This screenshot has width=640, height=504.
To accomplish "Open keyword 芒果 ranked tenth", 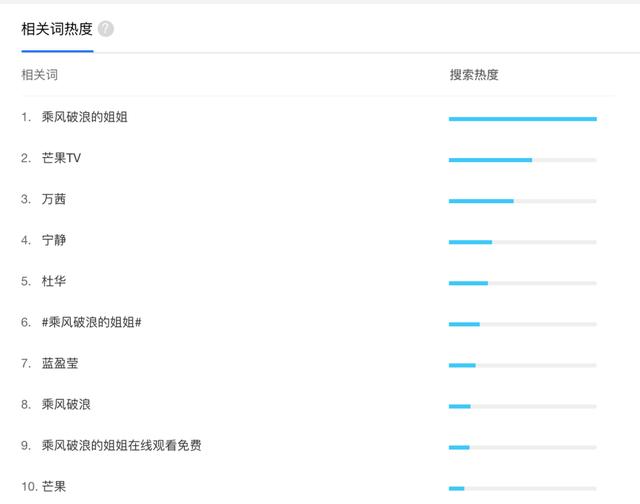I will click(x=54, y=486).
